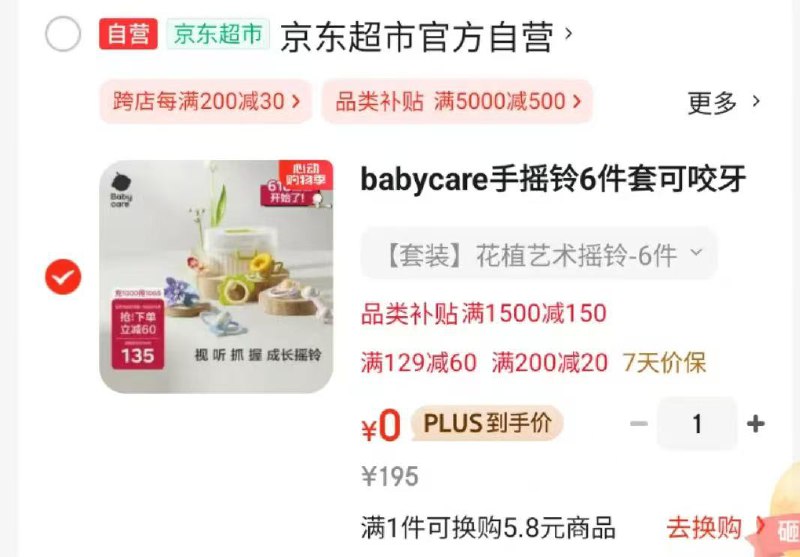Click the chevron after 京东超市官方自营

coord(568,34)
